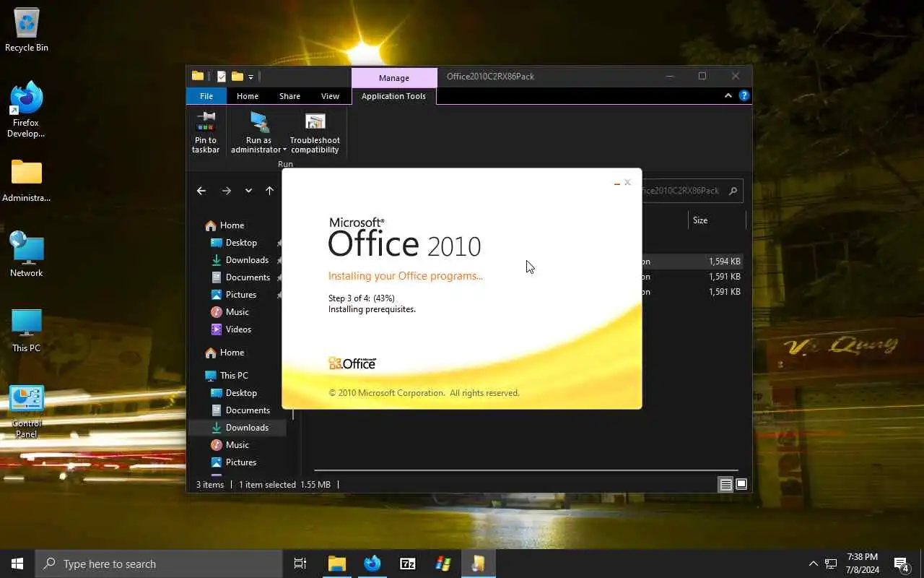This screenshot has width=924, height=578.
Task: Open the Network desktop icon
Action: (27, 254)
